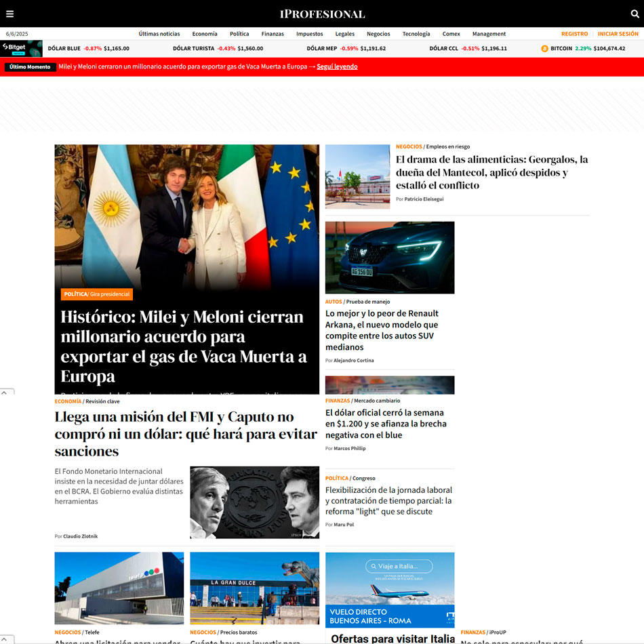Viewport: 644px width, 644px height.
Task: Click author Marcos Phillip
Action: (350, 448)
